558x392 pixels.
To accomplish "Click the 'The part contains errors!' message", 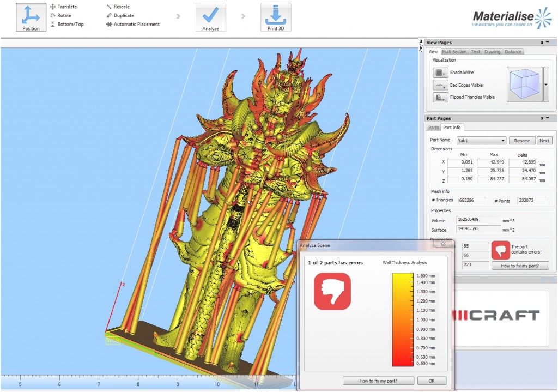I will pyautogui.click(x=526, y=249).
